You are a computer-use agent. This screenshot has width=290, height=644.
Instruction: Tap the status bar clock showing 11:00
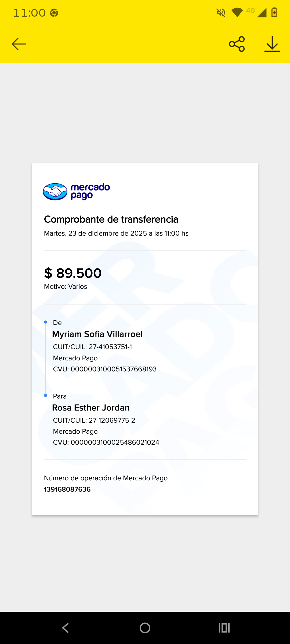[30, 13]
